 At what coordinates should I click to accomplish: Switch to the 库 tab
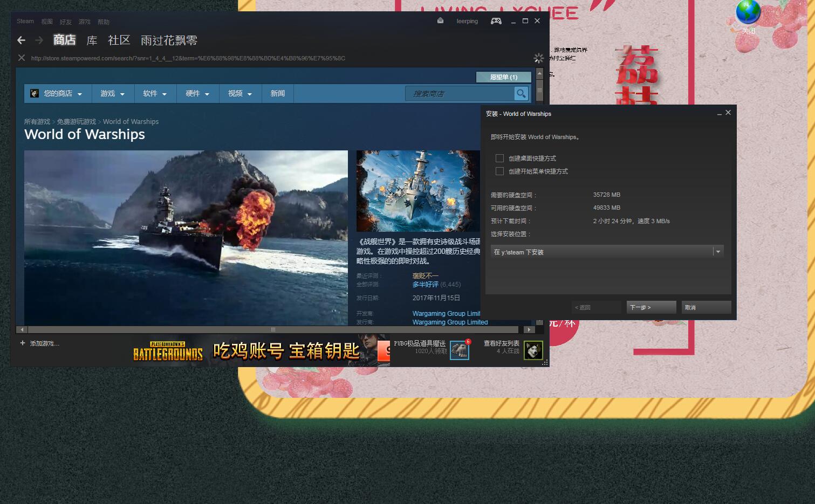[x=92, y=40]
